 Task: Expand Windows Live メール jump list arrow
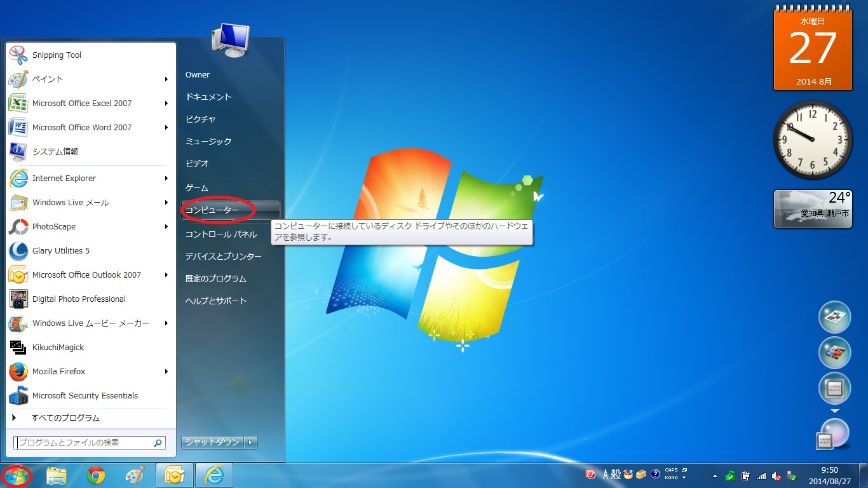(x=166, y=203)
